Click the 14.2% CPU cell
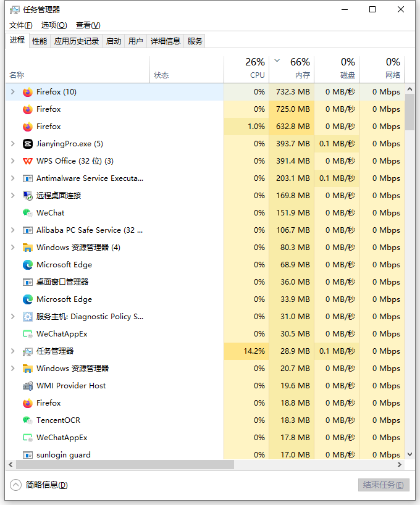The width and height of the screenshot is (420, 505). [x=246, y=351]
